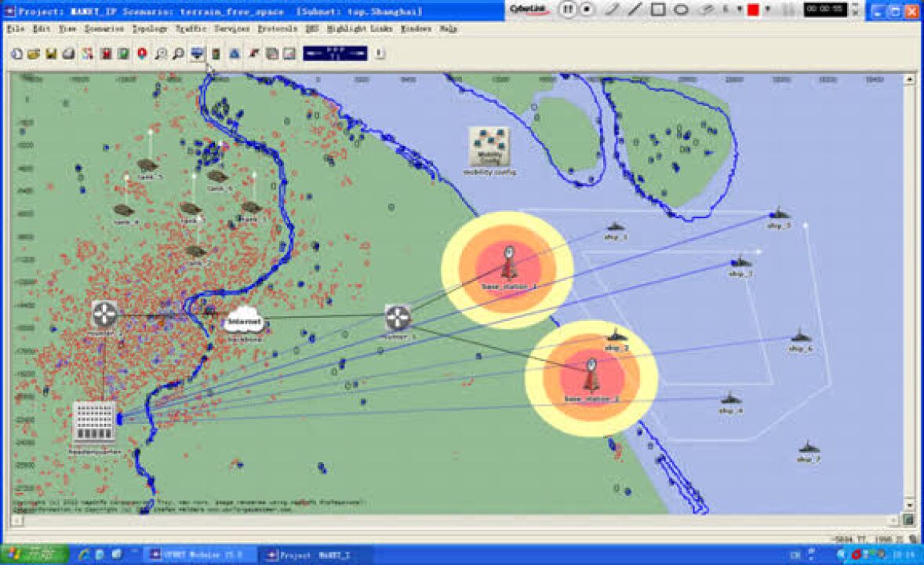Click the red color swatch
The height and width of the screenshot is (565, 924).
(754, 9)
